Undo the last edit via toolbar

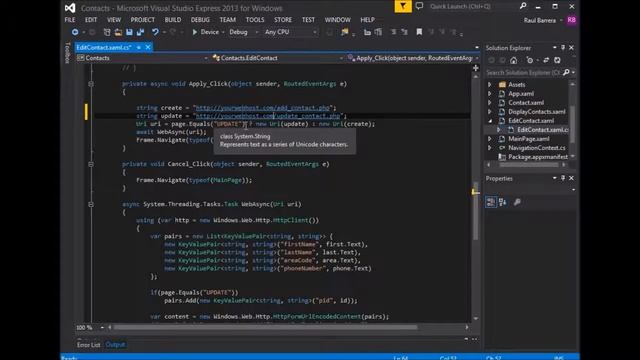tap(155, 32)
